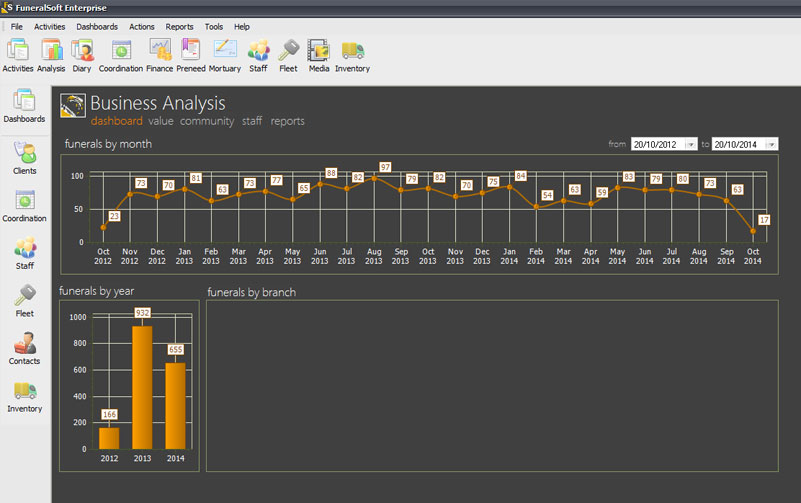Image resolution: width=801 pixels, height=503 pixels.
Task: Switch to the value tab
Action: click(161, 121)
